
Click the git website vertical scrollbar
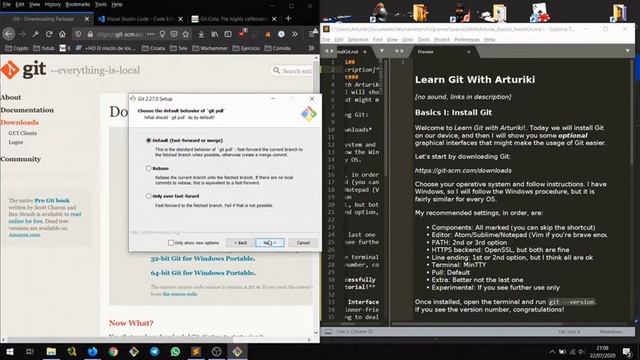click(x=316, y=196)
